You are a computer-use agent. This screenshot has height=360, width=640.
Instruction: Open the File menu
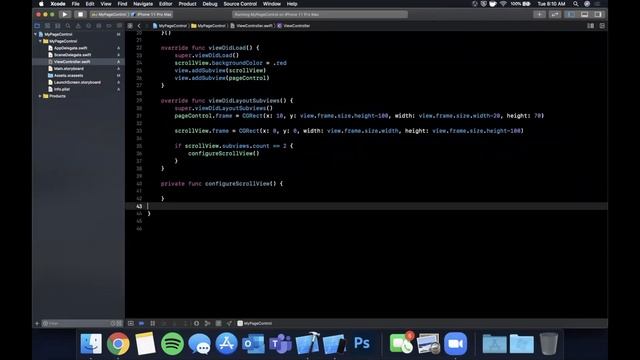(x=76, y=4)
